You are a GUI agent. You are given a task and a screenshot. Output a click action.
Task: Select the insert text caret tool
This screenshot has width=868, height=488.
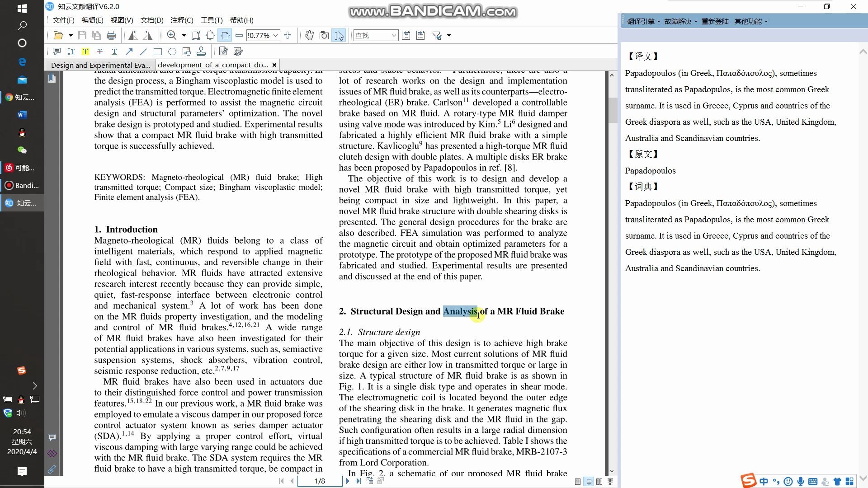coord(71,52)
